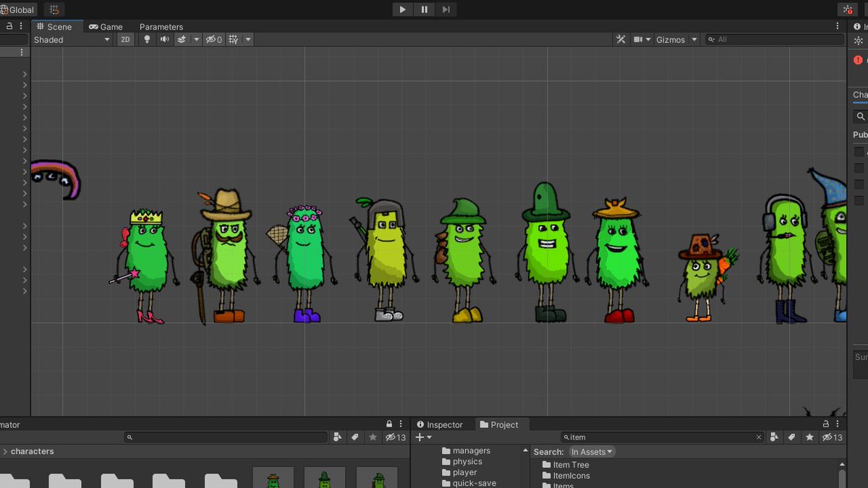Click search by label icon in characters panel
Image resolution: width=868 pixels, height=488 pixels.
355,437
